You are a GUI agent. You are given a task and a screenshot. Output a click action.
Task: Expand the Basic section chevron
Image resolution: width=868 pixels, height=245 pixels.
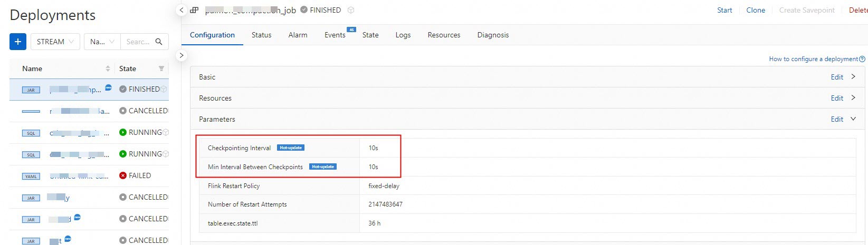pos(853,77)
